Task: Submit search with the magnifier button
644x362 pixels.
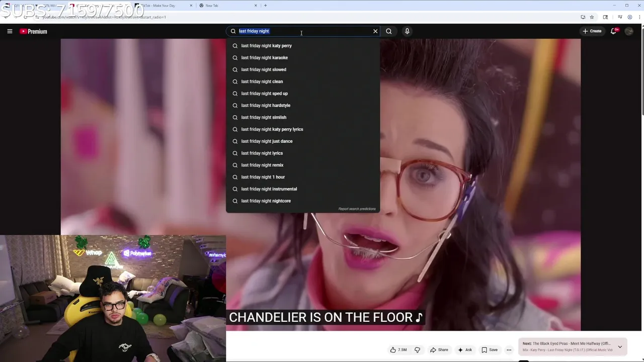Action: pyautogui.click(x=389, y=31)
